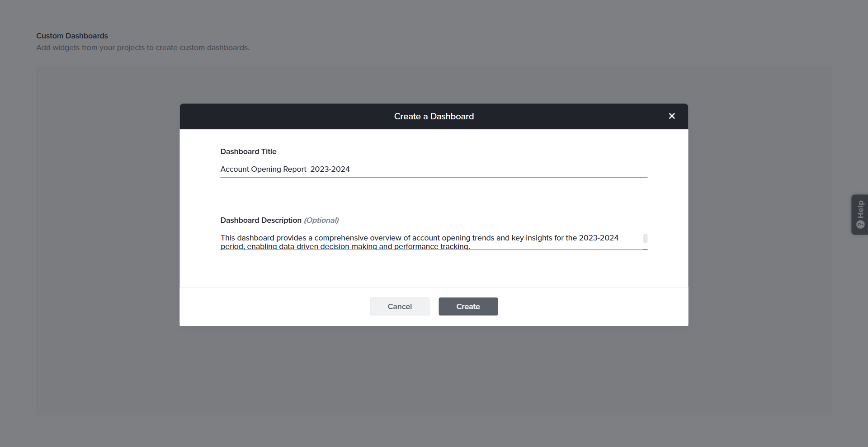Place cursor on '2023-2024' in the title field
The height and width of the screenshot is (447, 868).
point(330,169)
